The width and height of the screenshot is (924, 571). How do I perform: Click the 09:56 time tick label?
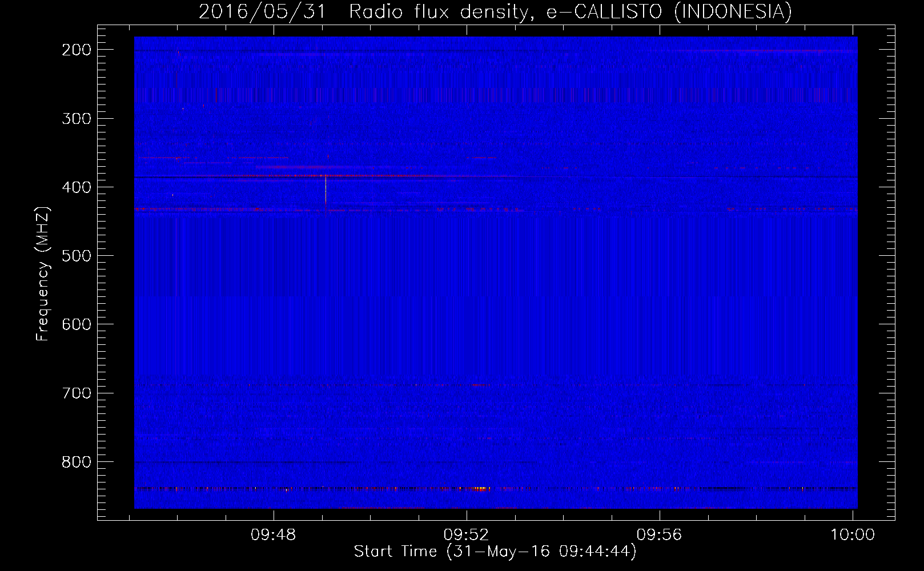coord(660,534)
